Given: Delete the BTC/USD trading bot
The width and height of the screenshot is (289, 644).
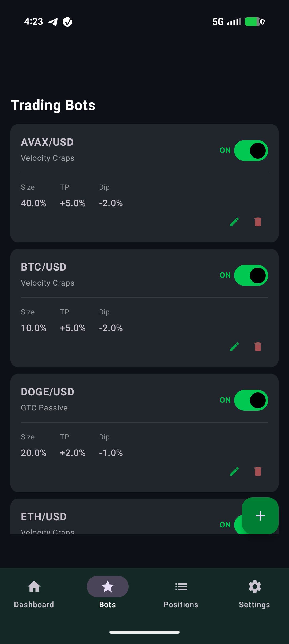Looking at the screenshot, I should [258, 347].
